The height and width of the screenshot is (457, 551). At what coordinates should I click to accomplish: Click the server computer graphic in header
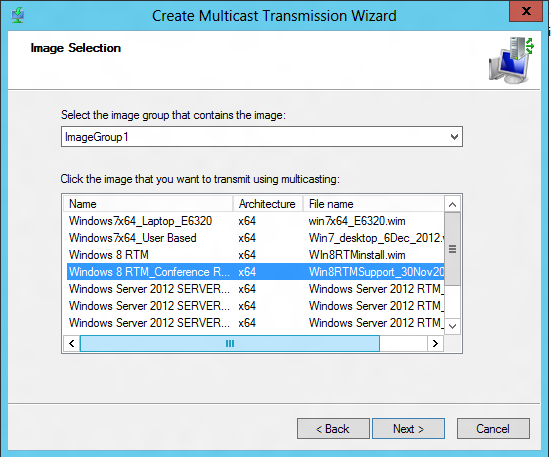pos(511,60)
